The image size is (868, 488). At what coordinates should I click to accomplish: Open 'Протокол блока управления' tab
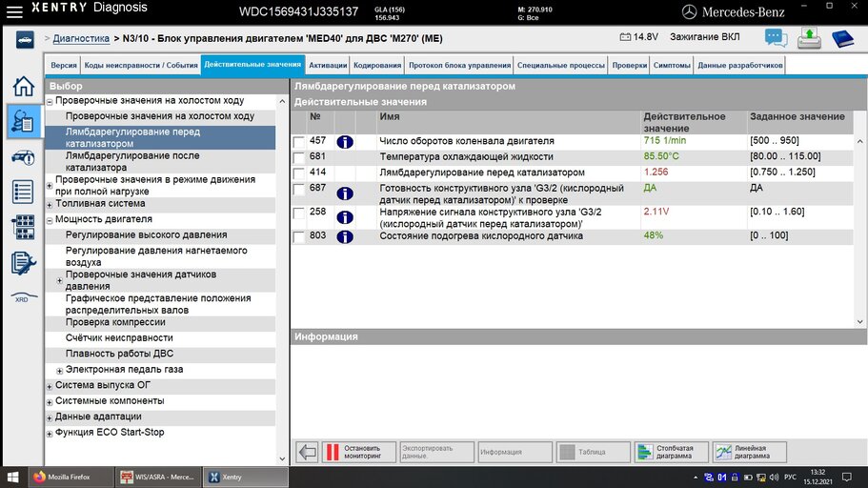pyautogui.click(x=459, y=66)
